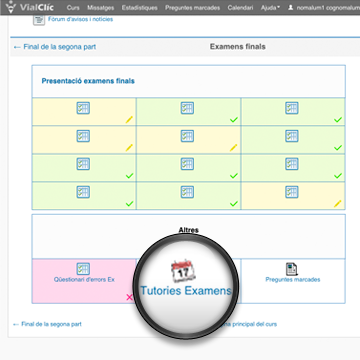Open quiz icon in third row, first column cell
Screen dimensions: 360x360
[x=83, y=164]
